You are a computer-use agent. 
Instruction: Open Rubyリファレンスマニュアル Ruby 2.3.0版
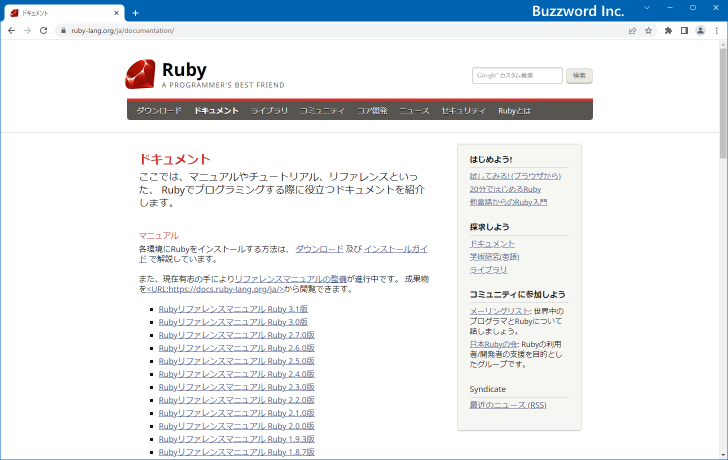tap(236, 387)
